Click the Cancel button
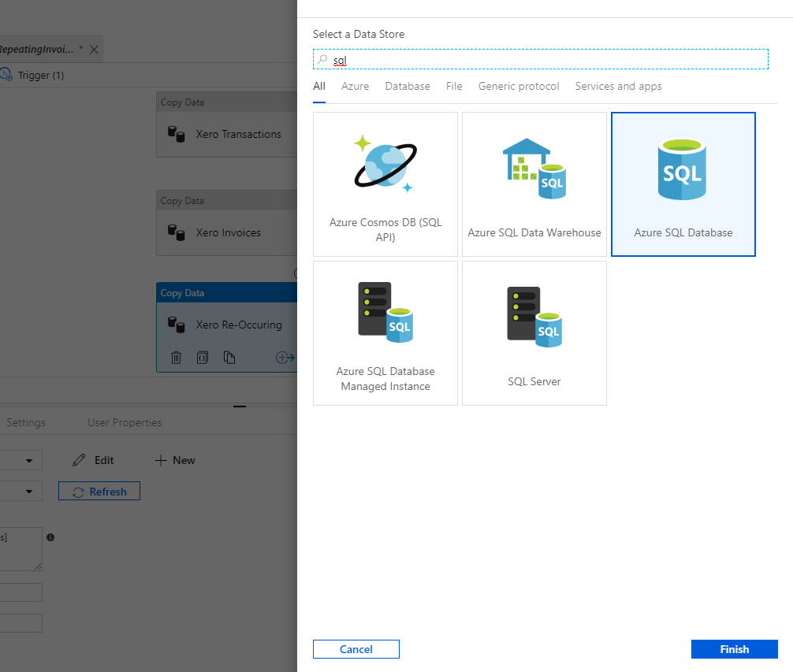Screen dimensions: 793x672 [356, 649]
